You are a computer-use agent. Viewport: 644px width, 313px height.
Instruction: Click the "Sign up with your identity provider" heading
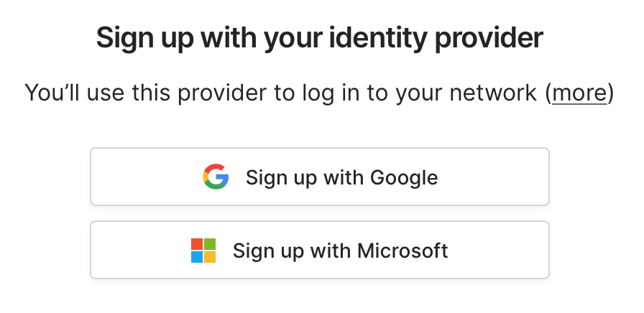[x=319, y=38]
